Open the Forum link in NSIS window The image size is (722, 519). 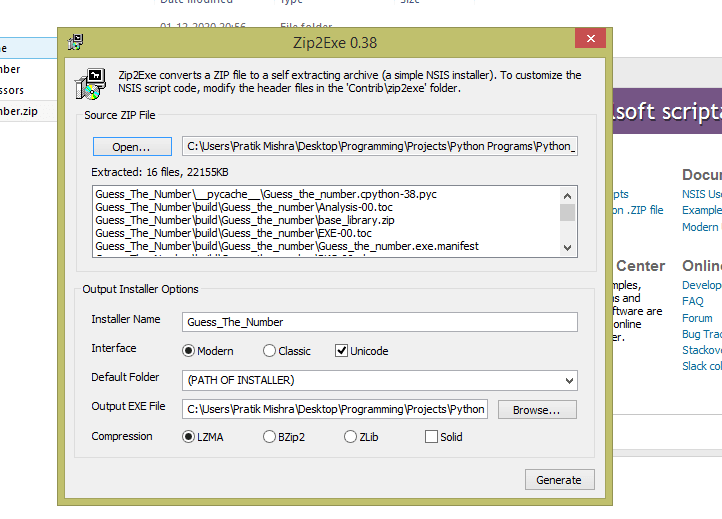pos(697,318)
